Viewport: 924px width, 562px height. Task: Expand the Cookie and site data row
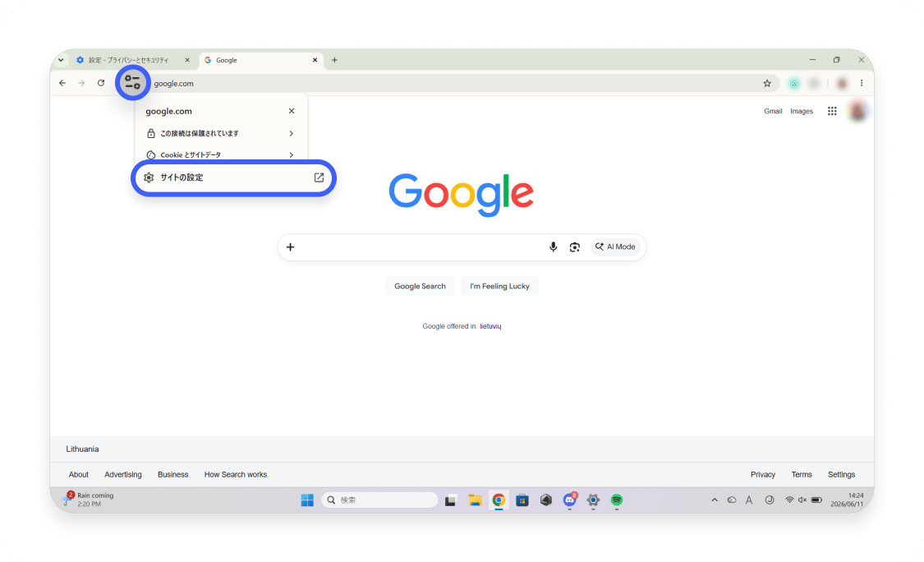click(221, 154)
